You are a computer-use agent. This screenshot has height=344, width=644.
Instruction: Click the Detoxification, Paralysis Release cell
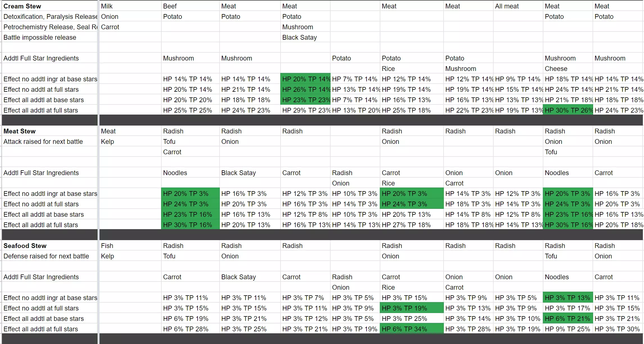50,17
